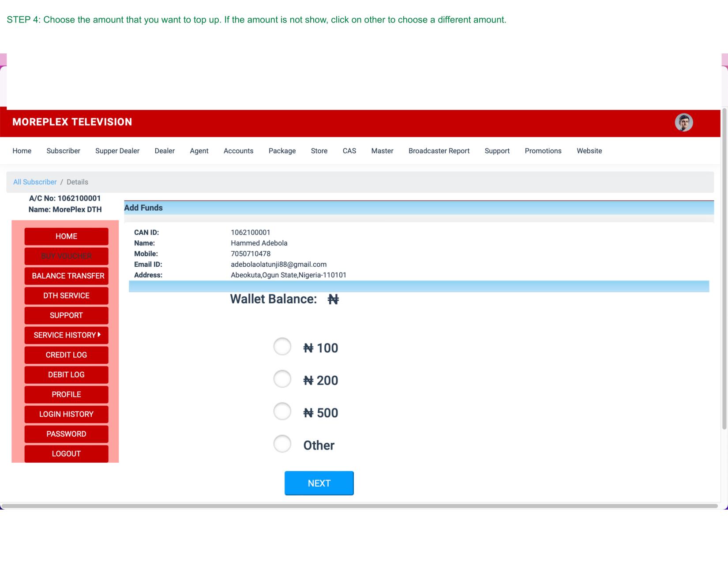Click the Wallet Balance label
The width and height of the screenshot is (728, 563).
274,299
